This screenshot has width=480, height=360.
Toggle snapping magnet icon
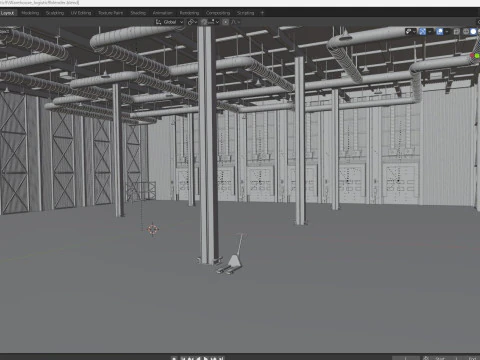point(204,22)
